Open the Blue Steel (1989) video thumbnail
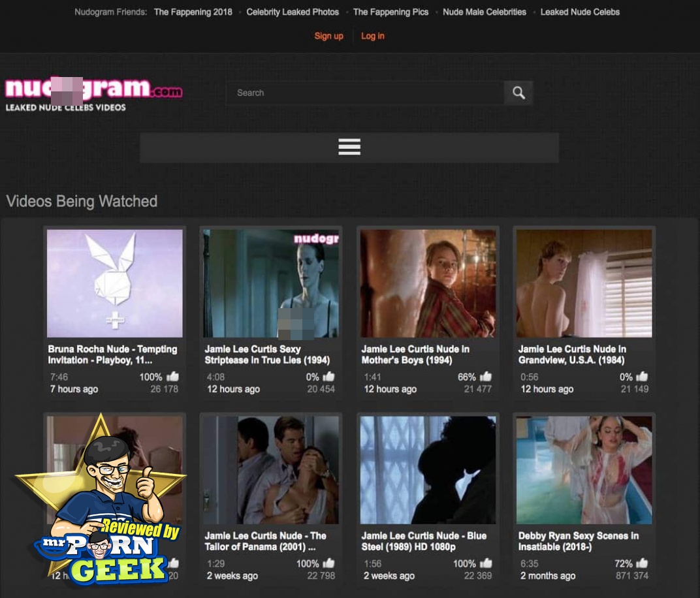 428,470
